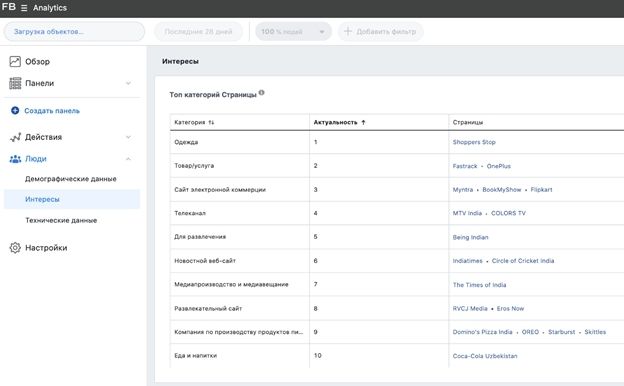Select the Интересы sidebar item
This screenshot has height=386, width=624.
point(72,199)
